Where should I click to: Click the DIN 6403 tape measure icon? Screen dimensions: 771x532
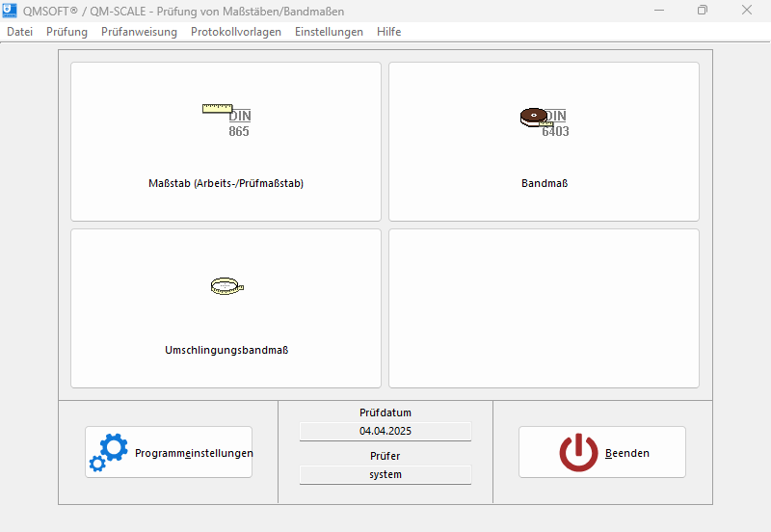pos(545,122)
